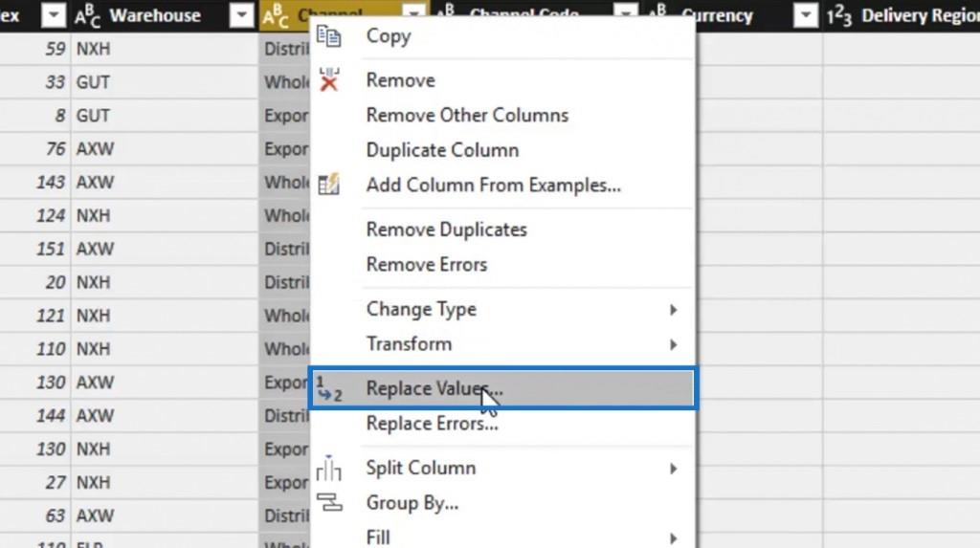Open the Transform menu entry
Image resolution: width=980 pixels, height=548 pixels.
click(x=502, y=344)
